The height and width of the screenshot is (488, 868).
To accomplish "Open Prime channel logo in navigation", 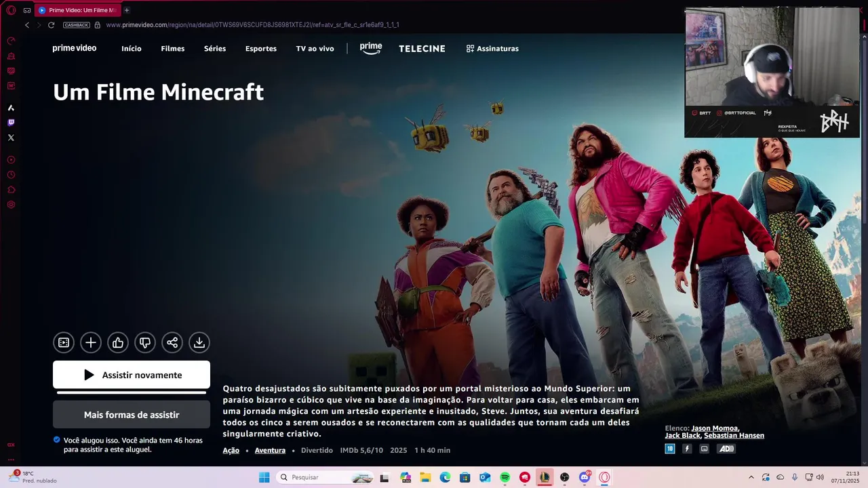I will [x=371, y=48].
